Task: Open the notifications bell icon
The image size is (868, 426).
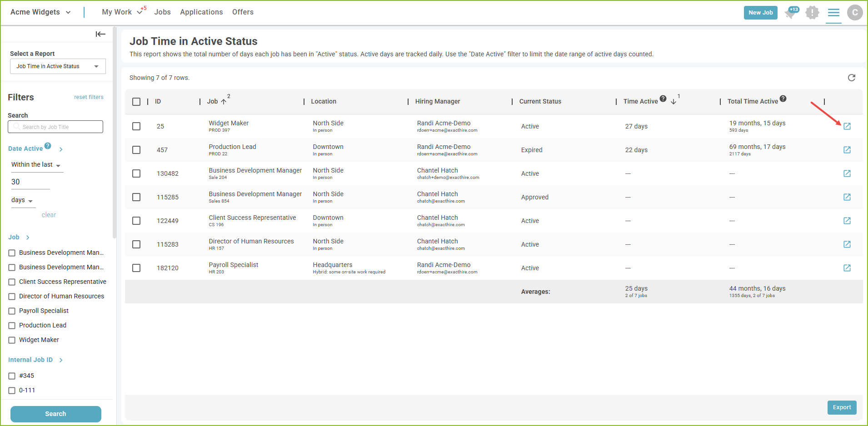Action: coord(791,13)
